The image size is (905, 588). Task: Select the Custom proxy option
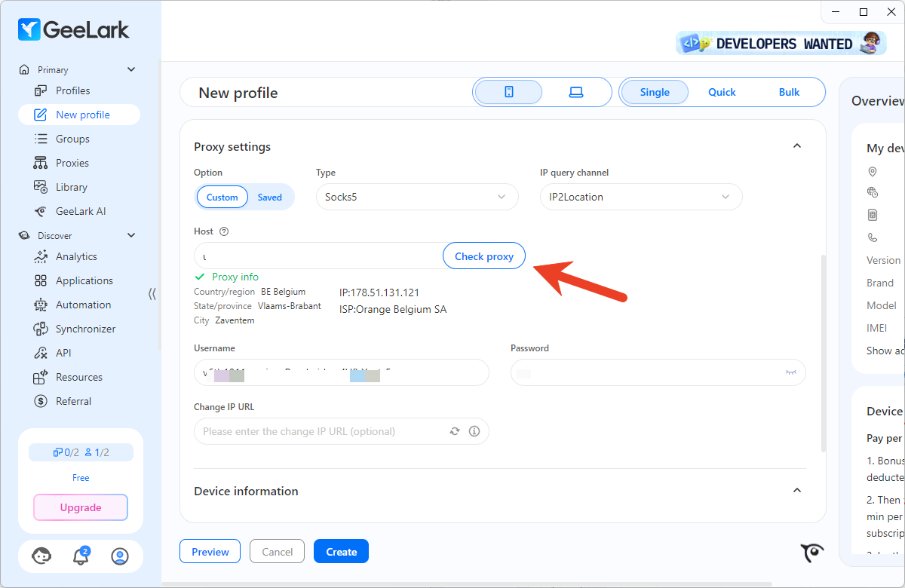pyautogui.click(x=222, y=198)
